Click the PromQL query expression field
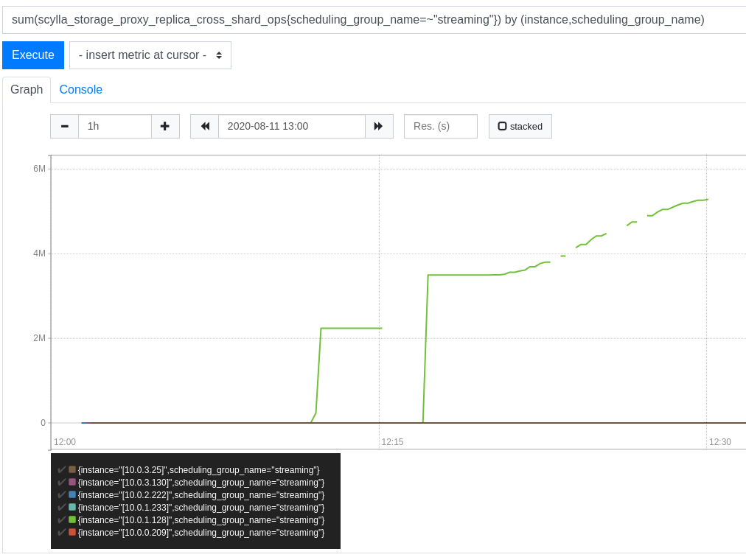Image resolution: width=746 pixels, height=560 pixels. pos(374,20)
